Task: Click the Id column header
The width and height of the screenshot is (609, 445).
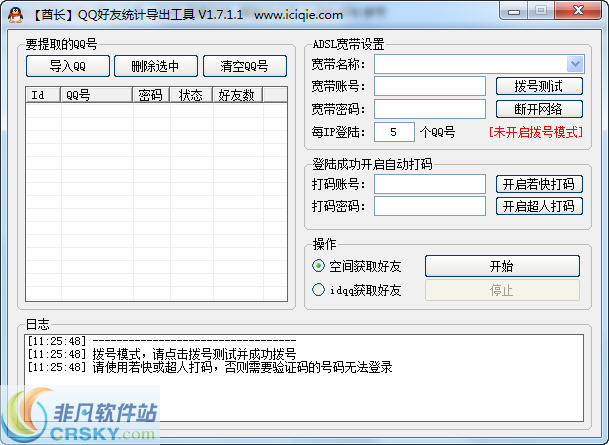Action: pyautogui.click(x=43, y=95)
